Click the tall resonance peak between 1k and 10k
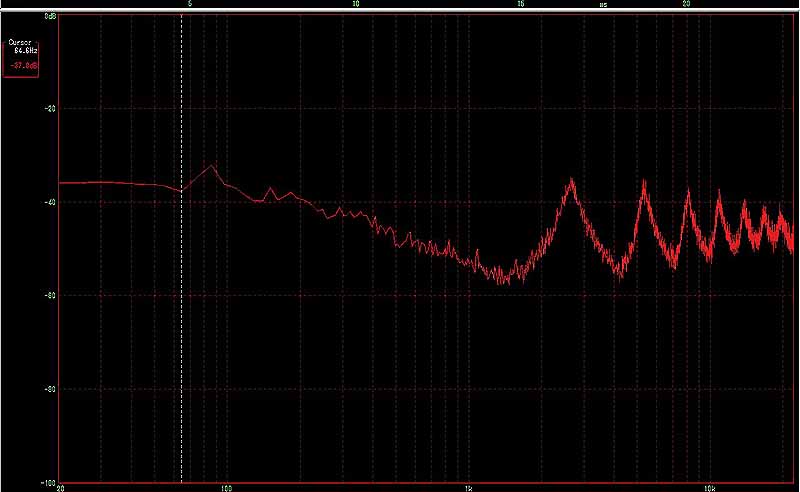 pos(571,181)
